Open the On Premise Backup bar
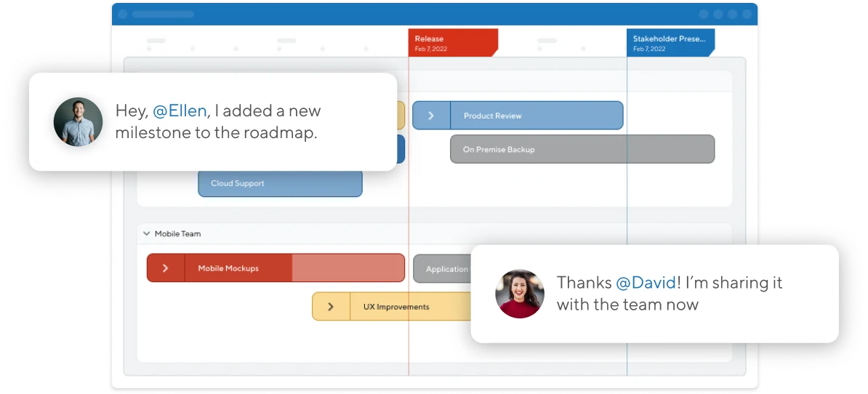The height and width of the screenshot is (394, 868). [582, 150]
